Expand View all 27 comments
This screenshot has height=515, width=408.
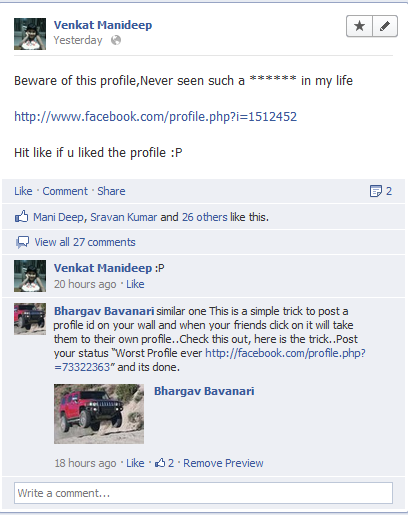pos(85,242)
